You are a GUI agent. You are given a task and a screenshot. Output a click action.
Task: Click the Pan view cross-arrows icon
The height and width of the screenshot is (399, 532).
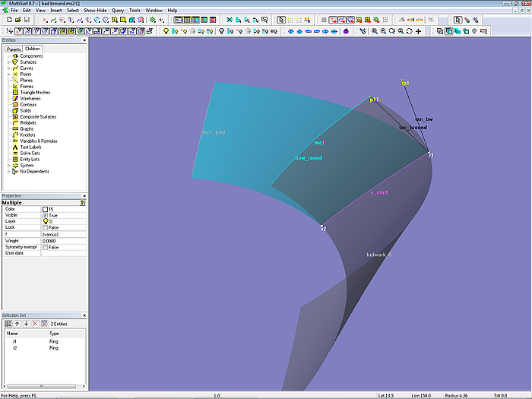[x=418, y=31]
